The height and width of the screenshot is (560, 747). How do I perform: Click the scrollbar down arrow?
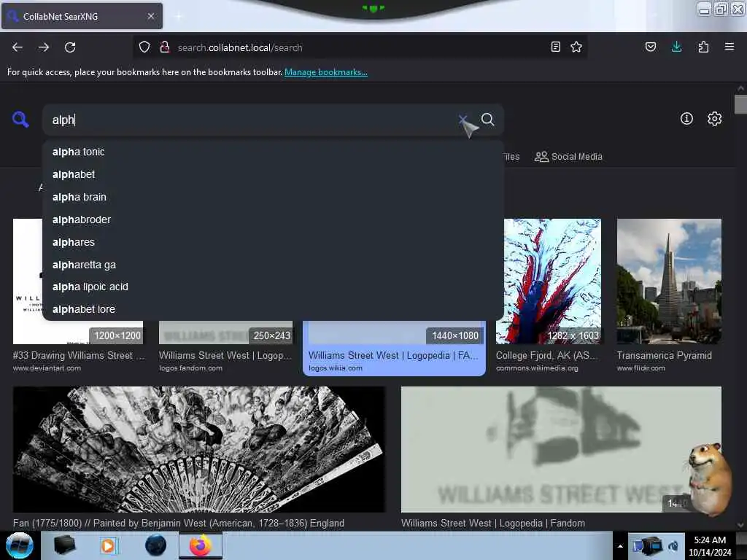coord(740,525)
